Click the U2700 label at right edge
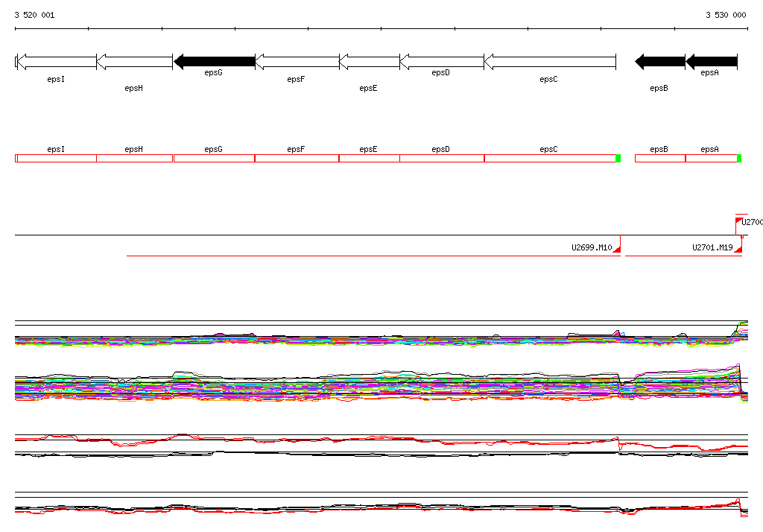The width and height of the screenshot is (763, 532). click(x=752, y=222)
